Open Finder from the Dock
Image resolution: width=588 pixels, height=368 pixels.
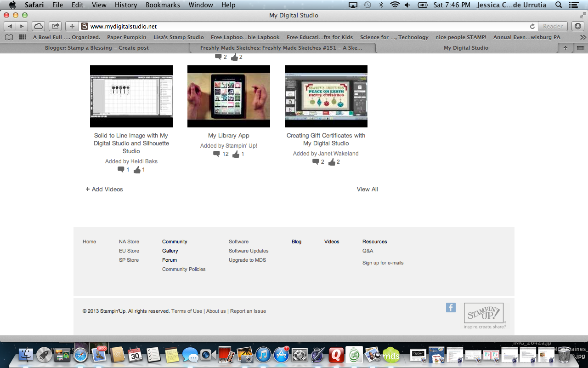tap(26, 355)
